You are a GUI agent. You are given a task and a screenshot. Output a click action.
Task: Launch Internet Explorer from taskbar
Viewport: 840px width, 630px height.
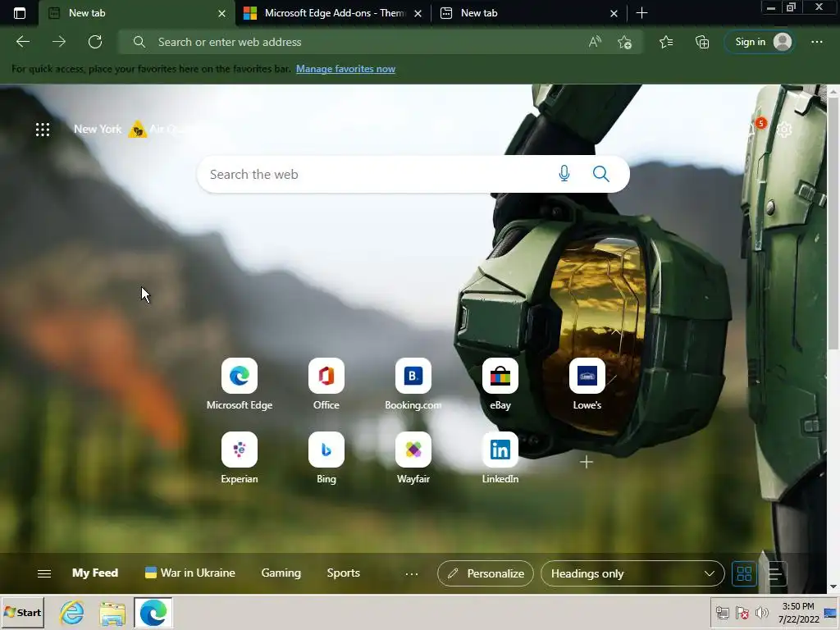click(72, 612)
